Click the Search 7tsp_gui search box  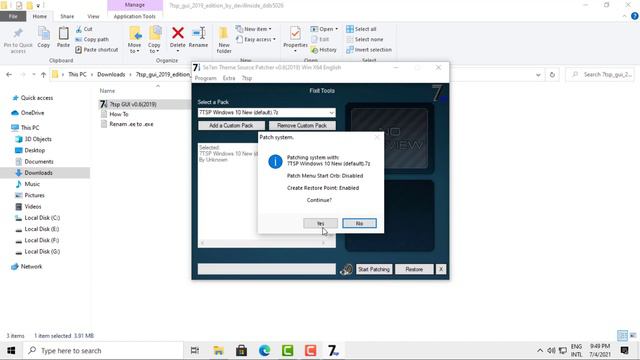pos(600,75)
